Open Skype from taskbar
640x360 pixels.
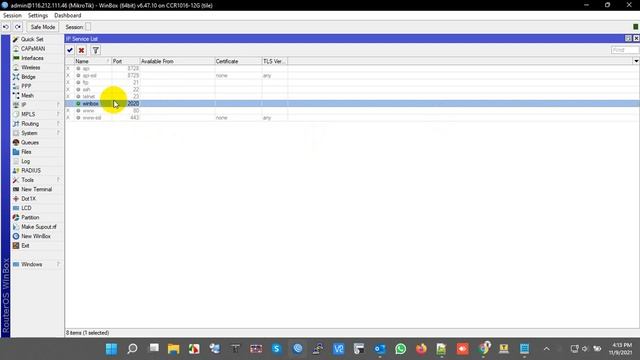click(x=277, y=349)
